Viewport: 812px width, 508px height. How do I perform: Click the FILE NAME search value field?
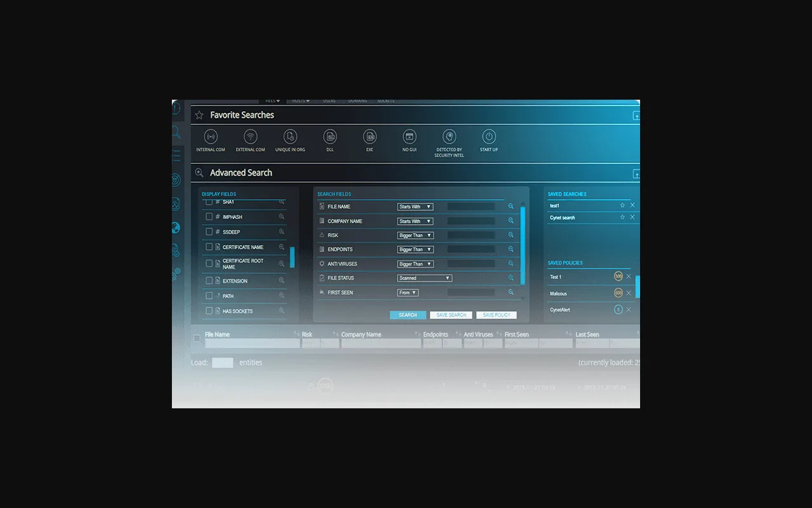coord(471,206)
